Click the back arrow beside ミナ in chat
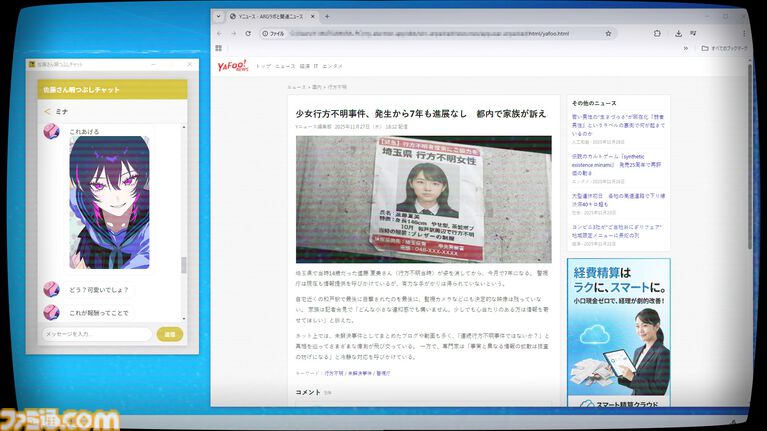This screenshot has height=431, width=767. click(47, 111)
